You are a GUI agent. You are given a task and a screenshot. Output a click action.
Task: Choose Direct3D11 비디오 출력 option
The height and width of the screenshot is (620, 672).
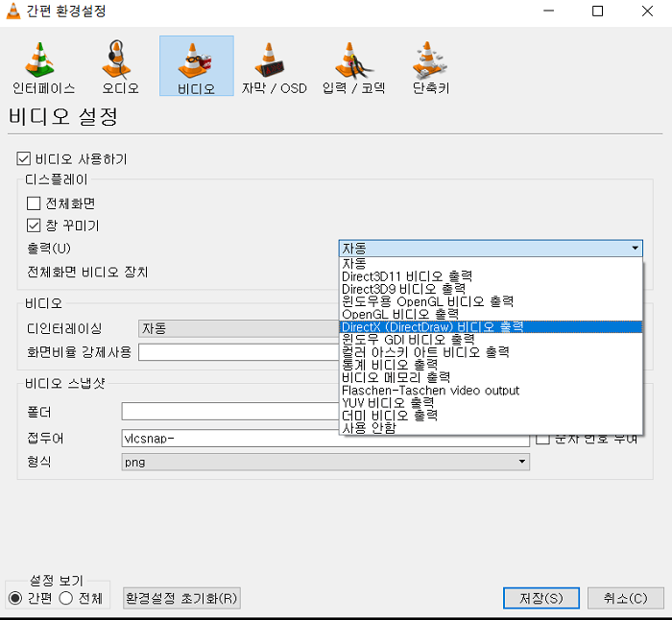pos(491,276)
